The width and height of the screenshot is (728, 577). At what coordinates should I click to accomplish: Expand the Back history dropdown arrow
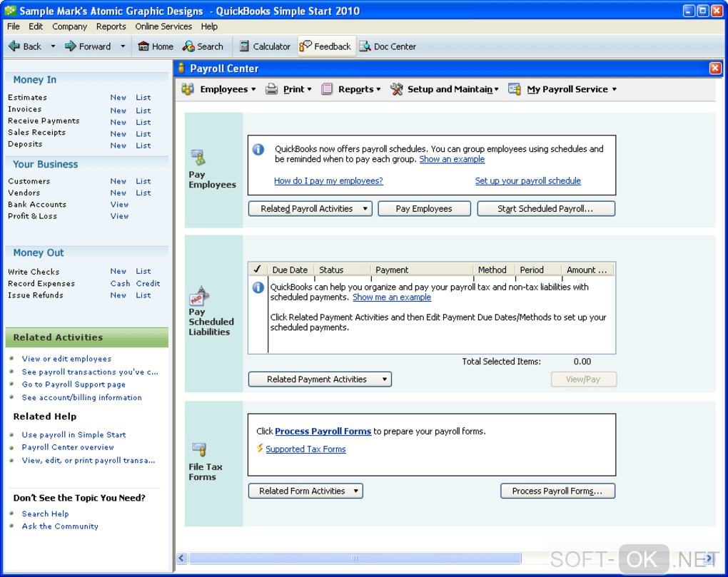pos(53,46)
